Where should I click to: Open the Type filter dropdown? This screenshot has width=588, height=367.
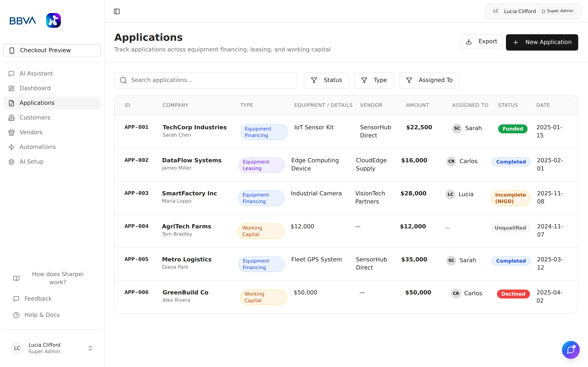374,80
